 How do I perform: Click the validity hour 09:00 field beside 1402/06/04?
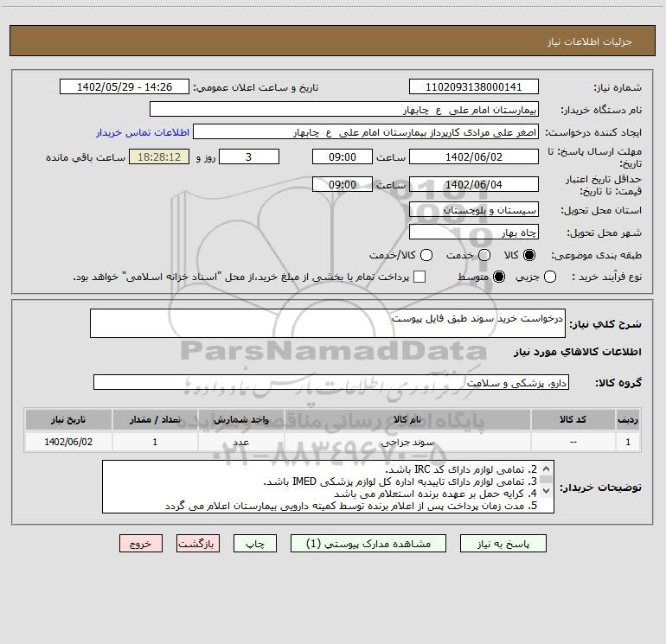pos(343,184)
